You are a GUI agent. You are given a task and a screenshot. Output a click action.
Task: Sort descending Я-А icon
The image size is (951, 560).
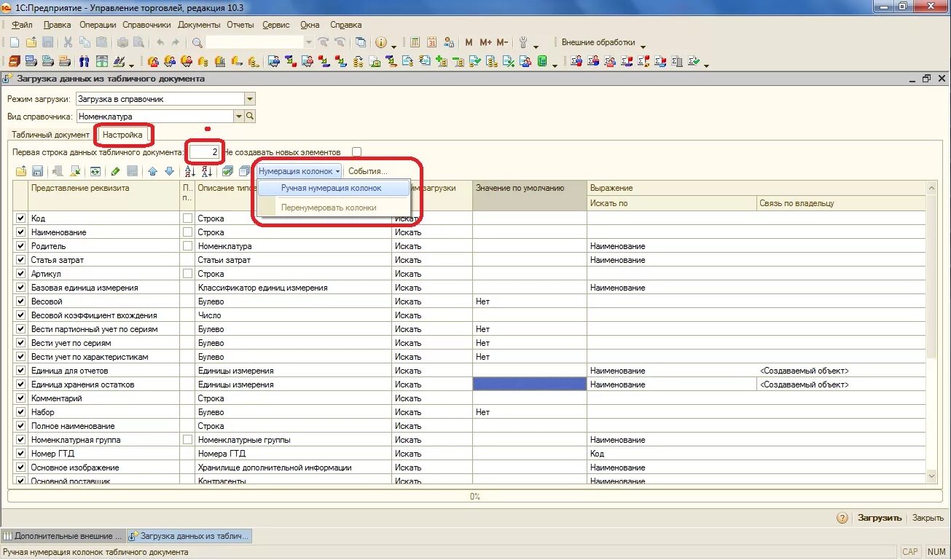206,171
